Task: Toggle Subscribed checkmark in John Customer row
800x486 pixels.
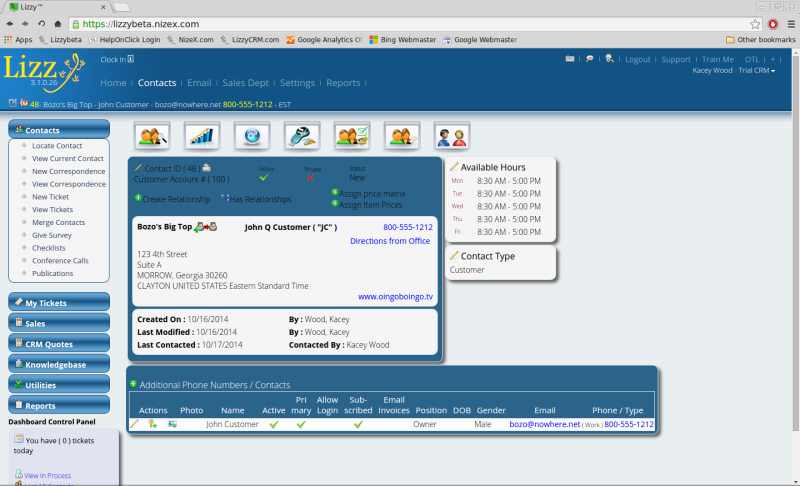Action: [x=358, y=424]
